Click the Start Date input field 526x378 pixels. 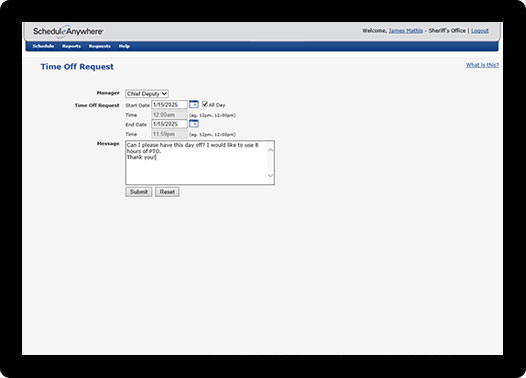pyautogui.click(x=169, y=105)
